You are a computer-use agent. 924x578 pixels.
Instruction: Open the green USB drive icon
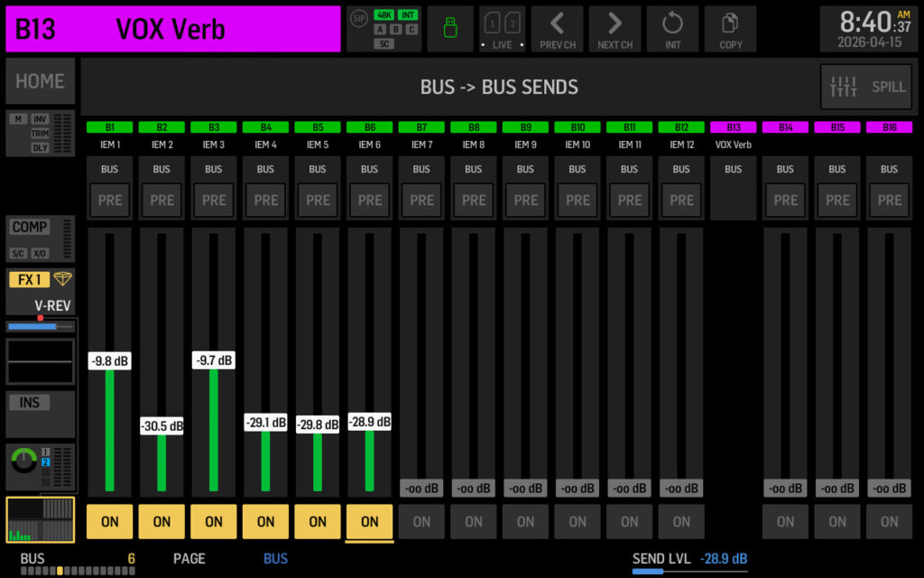(449, 29)
